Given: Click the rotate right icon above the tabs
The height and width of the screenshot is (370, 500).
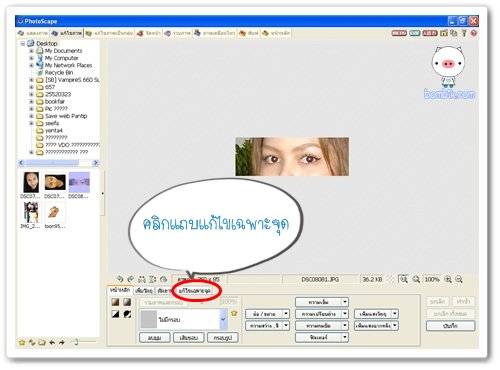Looking at the screenshot, I should click(131, 279).
